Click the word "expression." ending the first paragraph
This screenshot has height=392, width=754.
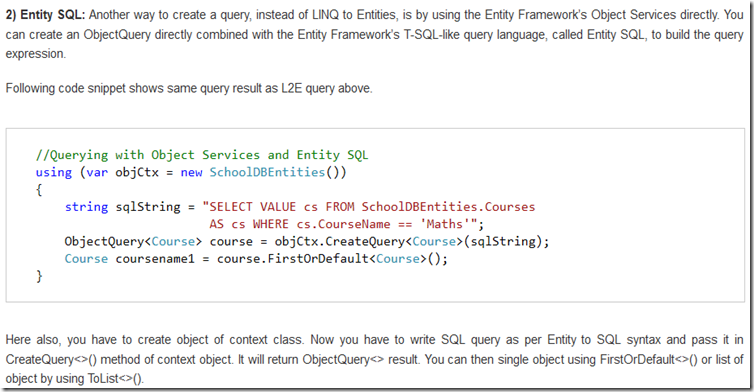tap(36, 54)
